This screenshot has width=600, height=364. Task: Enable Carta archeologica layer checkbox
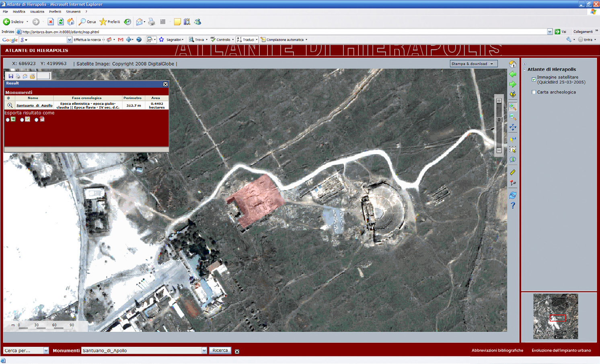(x=534, y=92)
